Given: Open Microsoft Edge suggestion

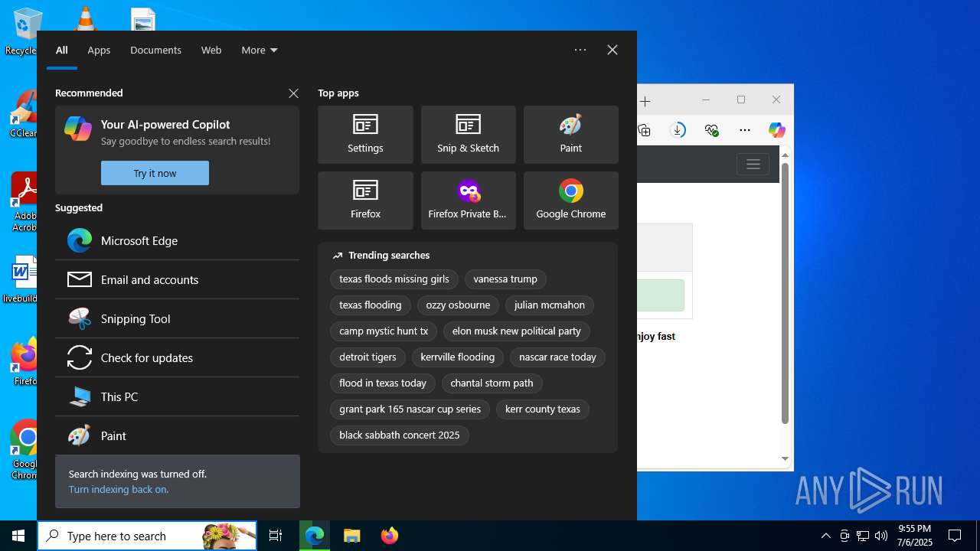Looking at the screenshot, I should tap(177, 240).
